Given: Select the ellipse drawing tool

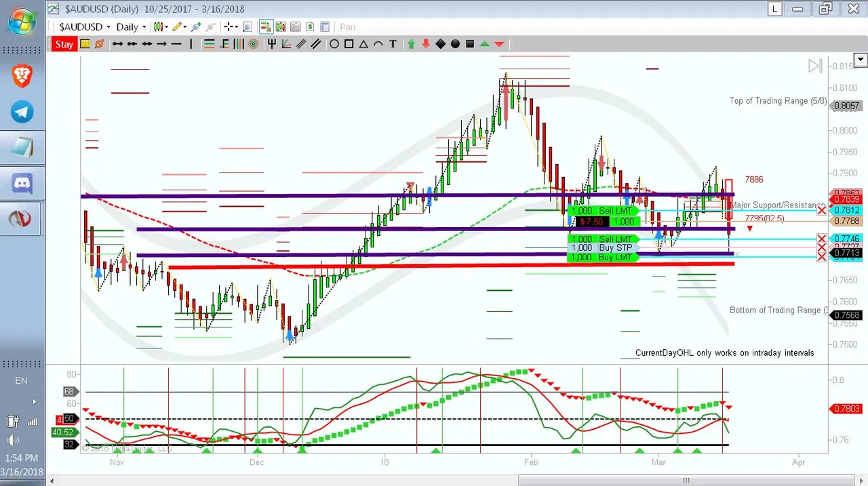Looking at the screenshot, I should (x=334, y=44).
